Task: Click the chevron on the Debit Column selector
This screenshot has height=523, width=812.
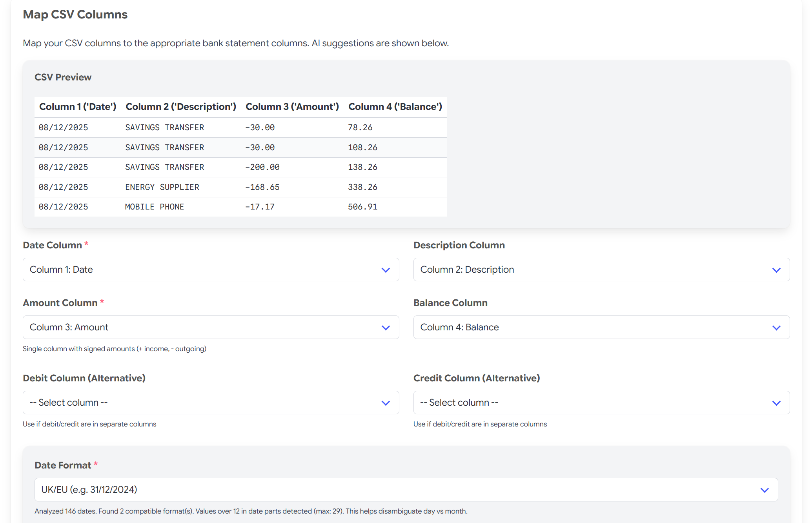Action: point(386,402)
